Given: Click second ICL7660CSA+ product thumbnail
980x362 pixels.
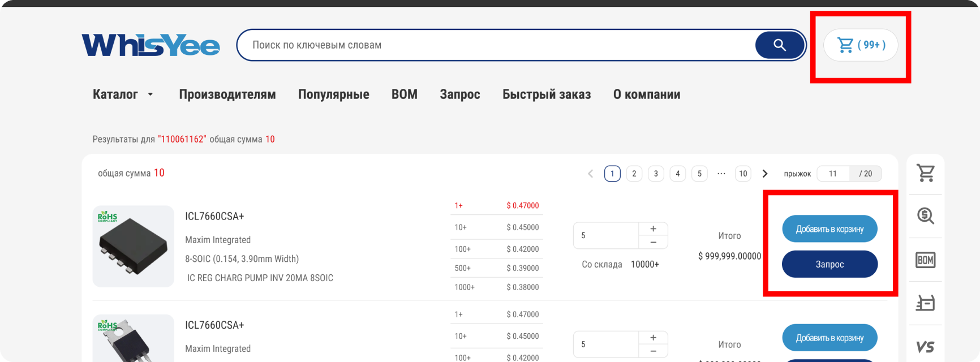Looking at the screenshot, I should (134, 338).
